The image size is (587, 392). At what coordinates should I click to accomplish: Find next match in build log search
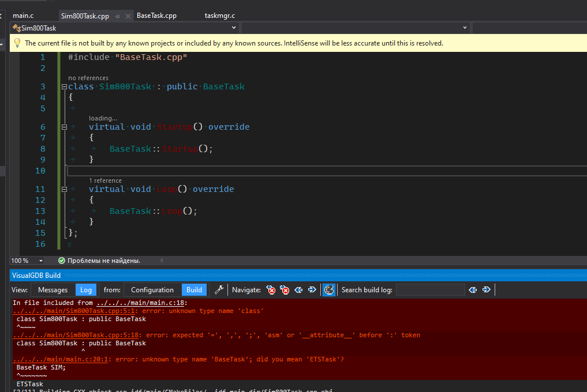pos(487,290)
